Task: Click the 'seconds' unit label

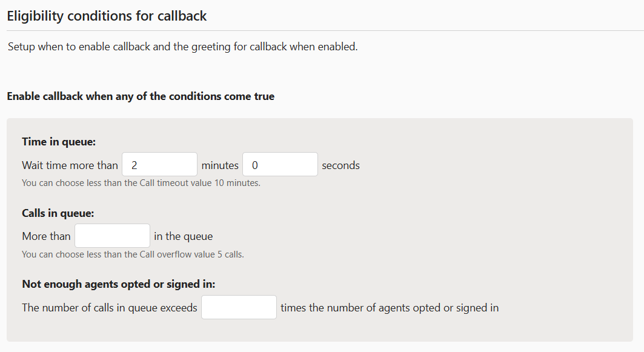Action: pyautogui.click(x=340, y=165)
